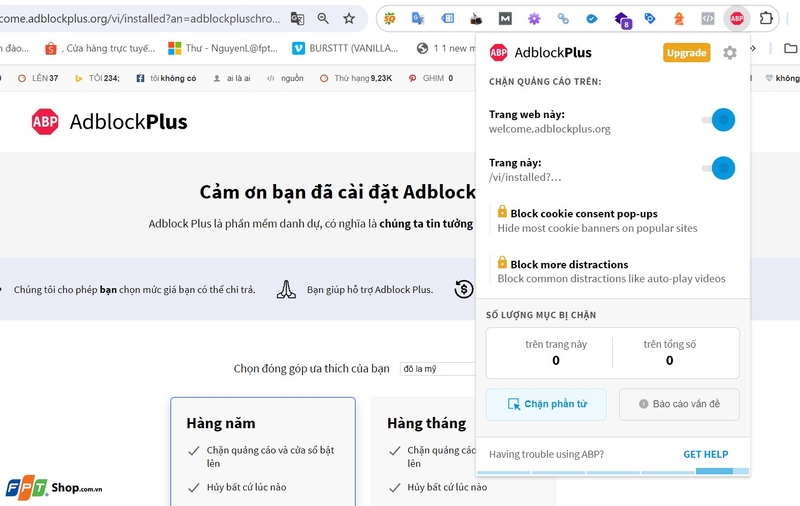Click 'Chặn phần tử' button
Viewport: 800px width, 506px height.
point(546,404)
